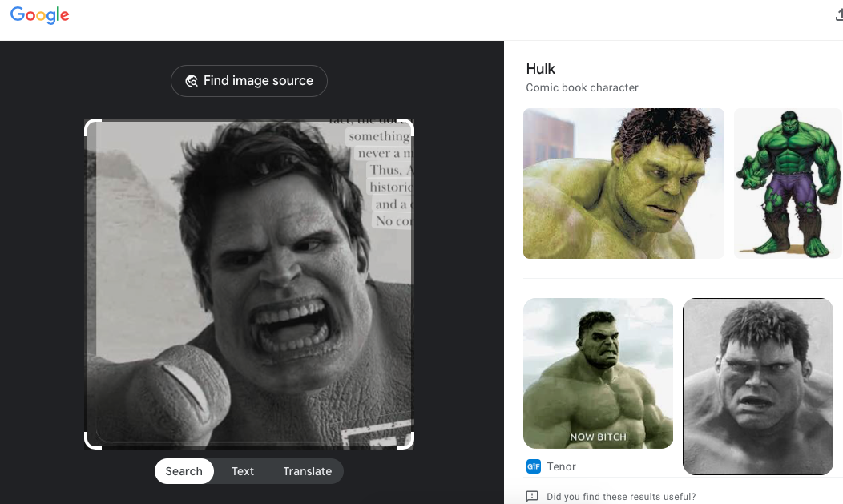
Task: Click the Tenor source label
Action: click(x=561, y=466)
